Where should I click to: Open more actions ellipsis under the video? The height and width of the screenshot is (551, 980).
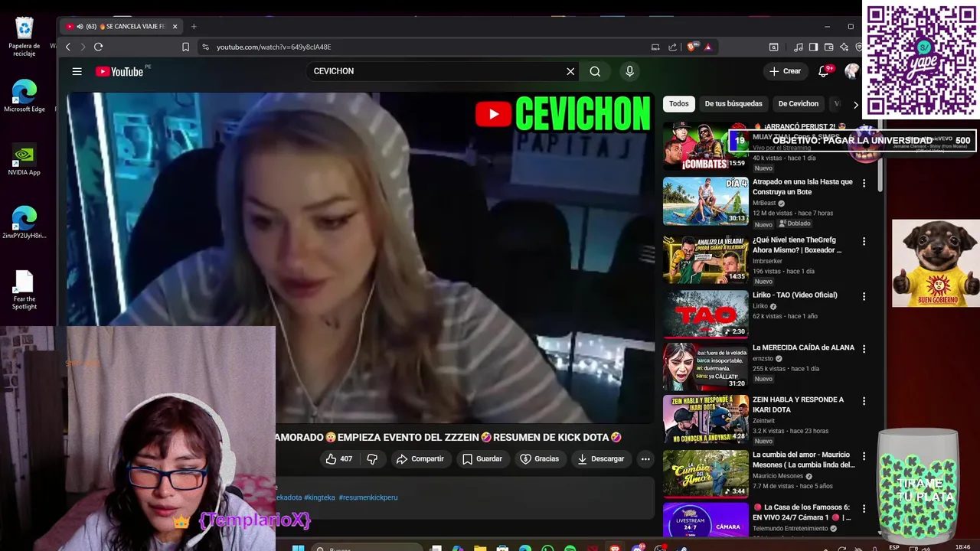click(645, 458)
